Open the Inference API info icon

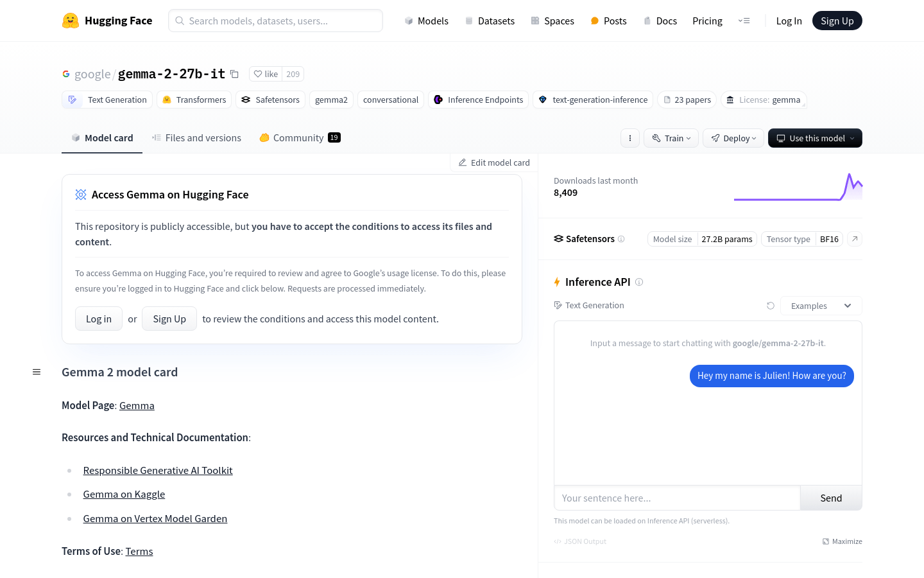(639, 282)
